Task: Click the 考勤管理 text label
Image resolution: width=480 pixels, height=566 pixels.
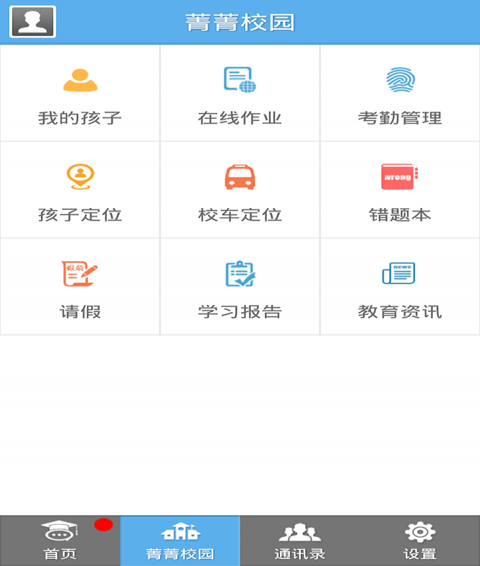Action: coord(400,118)
